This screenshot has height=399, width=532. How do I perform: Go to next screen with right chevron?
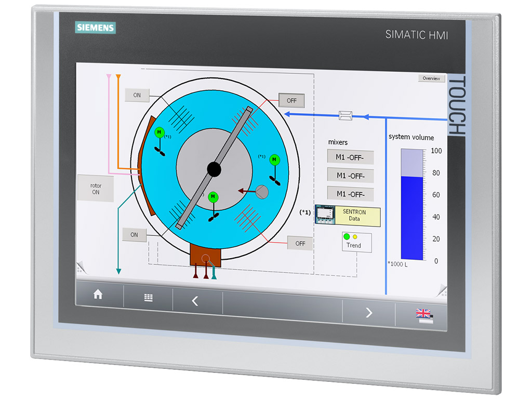[369, 312]
